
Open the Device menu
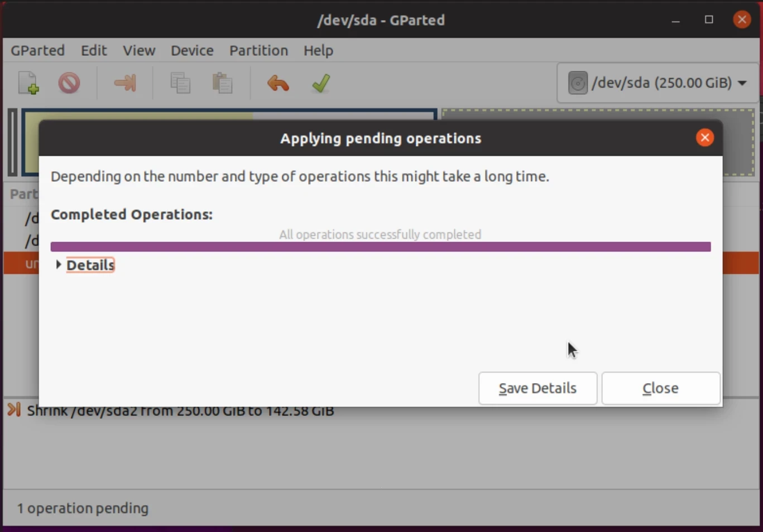point(192,50)
